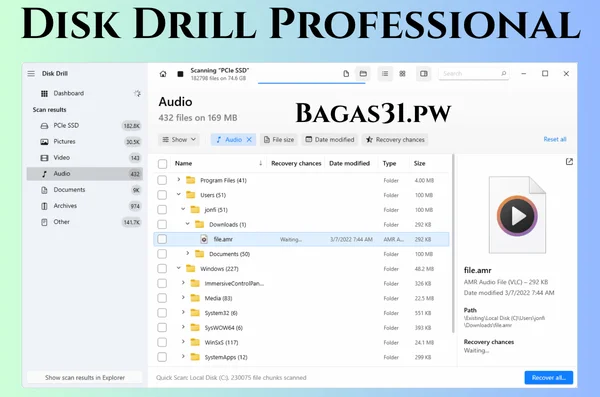Go to the home screen icon
The image size is (600, 397).
point(163,74)
